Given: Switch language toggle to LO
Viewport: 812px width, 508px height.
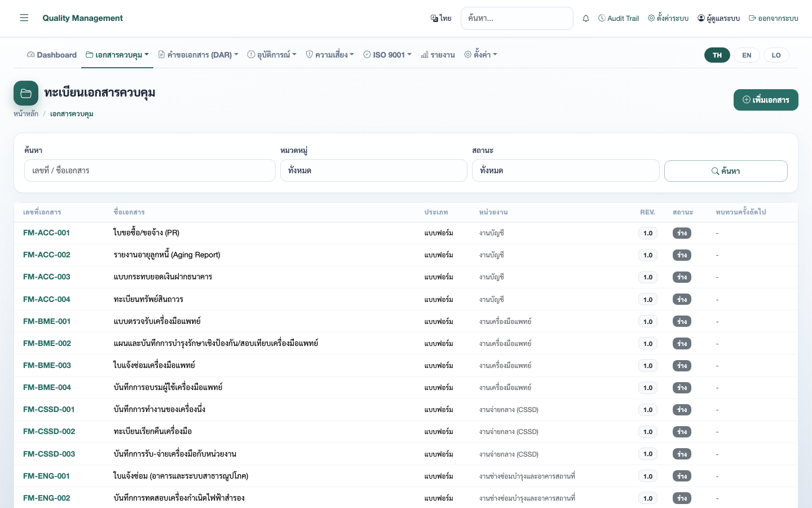Looking at the screenshot, I should [776, 55].
